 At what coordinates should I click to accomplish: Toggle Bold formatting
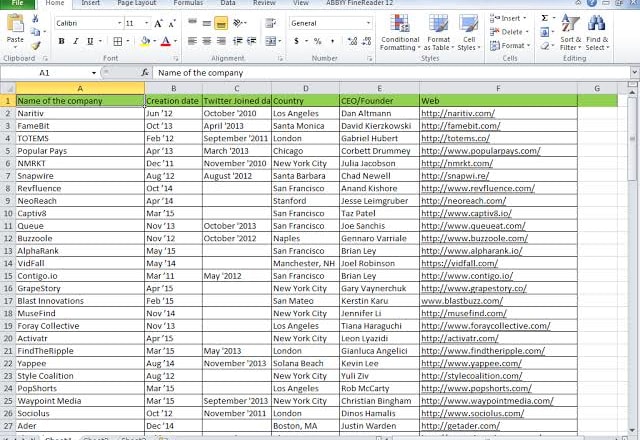(x=61, y=41)
